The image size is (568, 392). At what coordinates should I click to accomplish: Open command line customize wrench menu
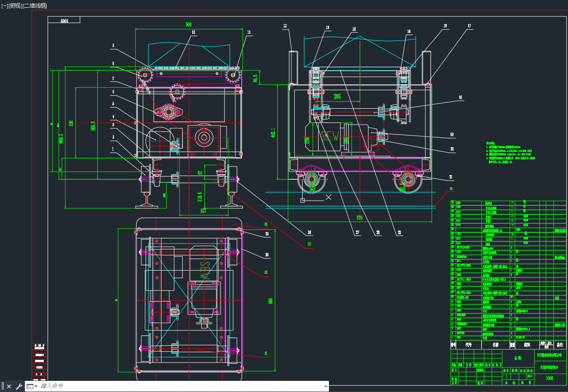point(19,386)
